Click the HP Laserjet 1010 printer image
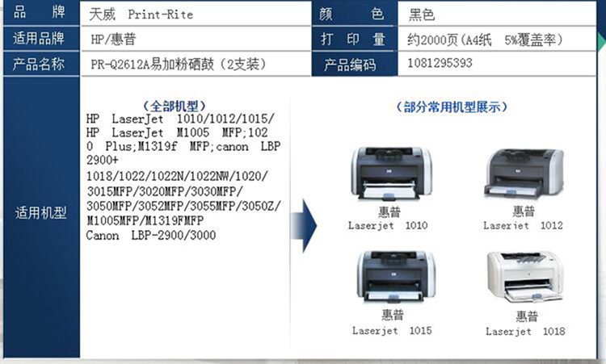Image resolution: width=606 pixels, height=364 pixels. (392, 174)
